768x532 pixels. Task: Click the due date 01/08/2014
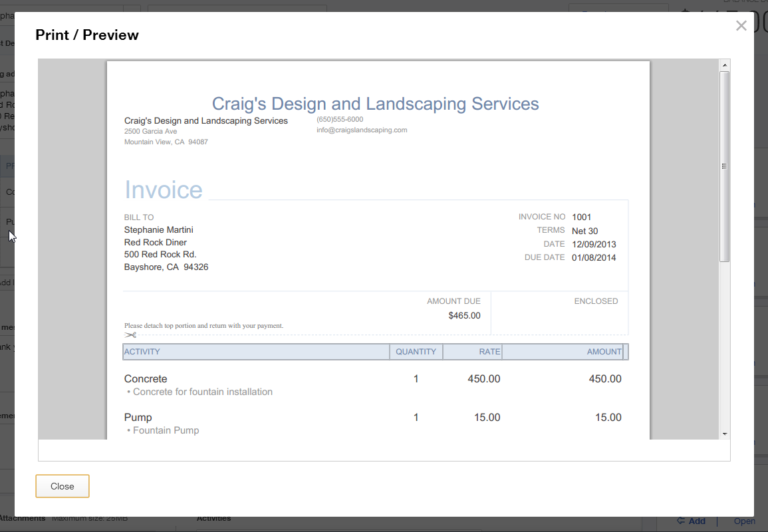594,258
